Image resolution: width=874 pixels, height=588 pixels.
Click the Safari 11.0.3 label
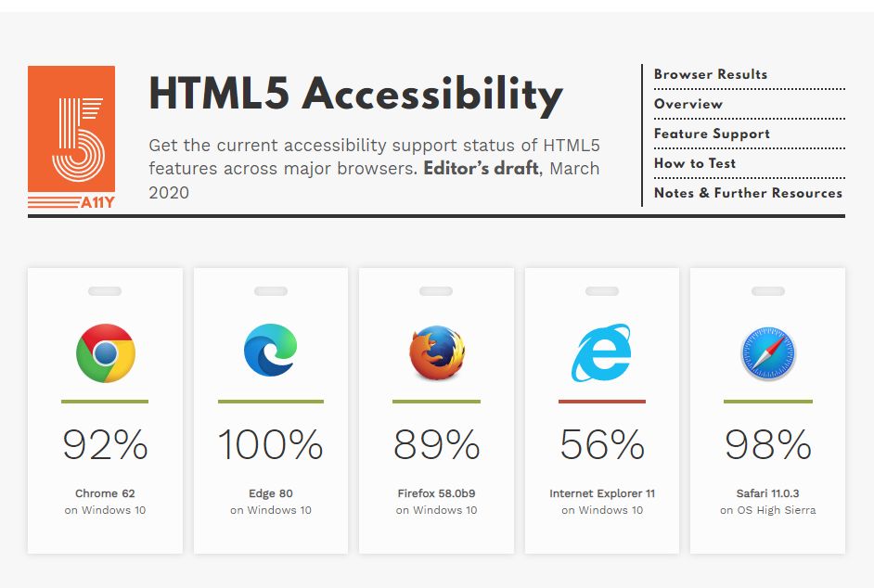pos(767,493)
